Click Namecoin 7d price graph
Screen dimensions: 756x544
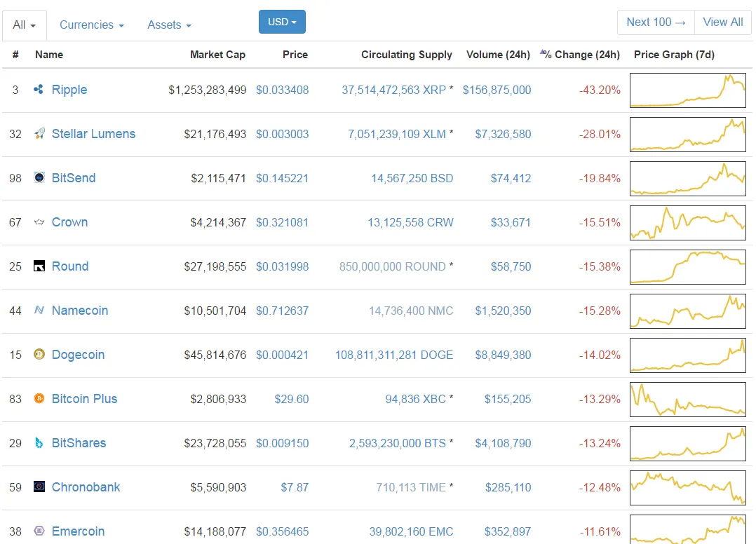pos(687,311)
